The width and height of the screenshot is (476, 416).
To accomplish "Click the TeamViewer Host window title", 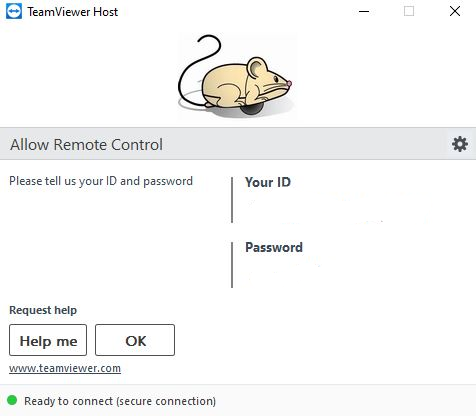I will coord(73,12).
